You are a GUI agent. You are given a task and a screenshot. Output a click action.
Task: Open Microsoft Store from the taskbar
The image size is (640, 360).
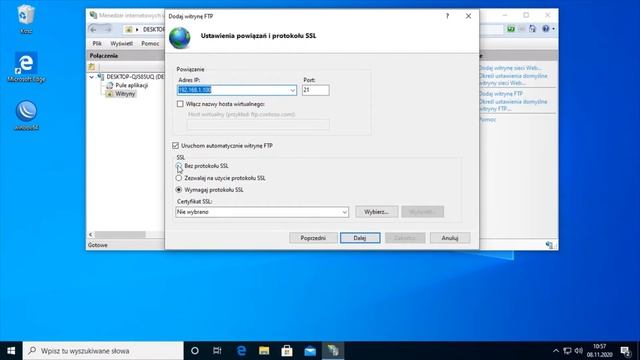[x=287, y=351]
